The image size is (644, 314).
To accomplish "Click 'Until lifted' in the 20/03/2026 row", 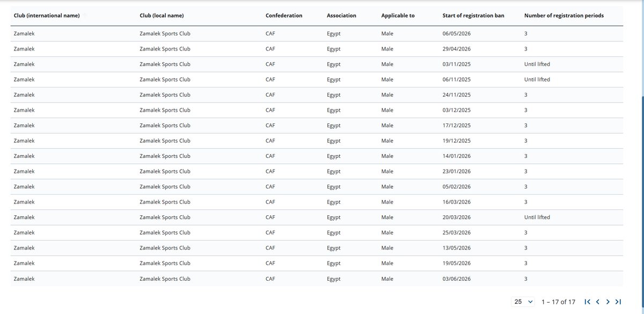I will click(537, 217).
